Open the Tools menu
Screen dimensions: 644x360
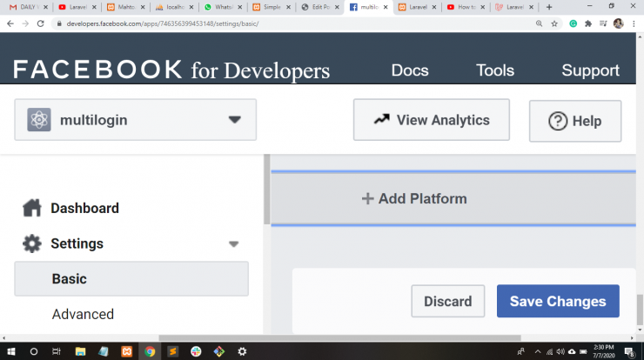tap(495, 70)
